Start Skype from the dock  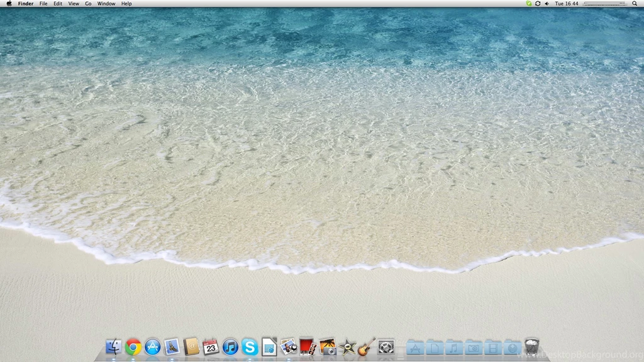click(x=251, y=346)
